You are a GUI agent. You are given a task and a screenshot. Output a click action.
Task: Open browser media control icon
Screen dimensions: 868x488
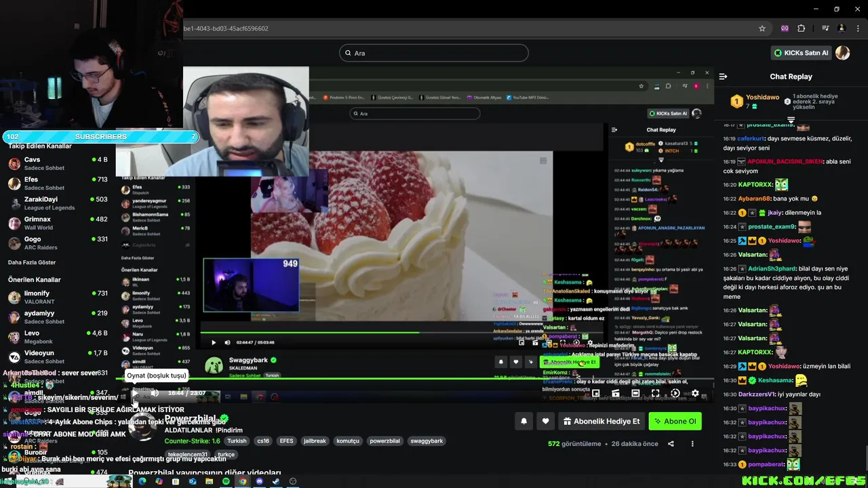click(x=825, y=28)
